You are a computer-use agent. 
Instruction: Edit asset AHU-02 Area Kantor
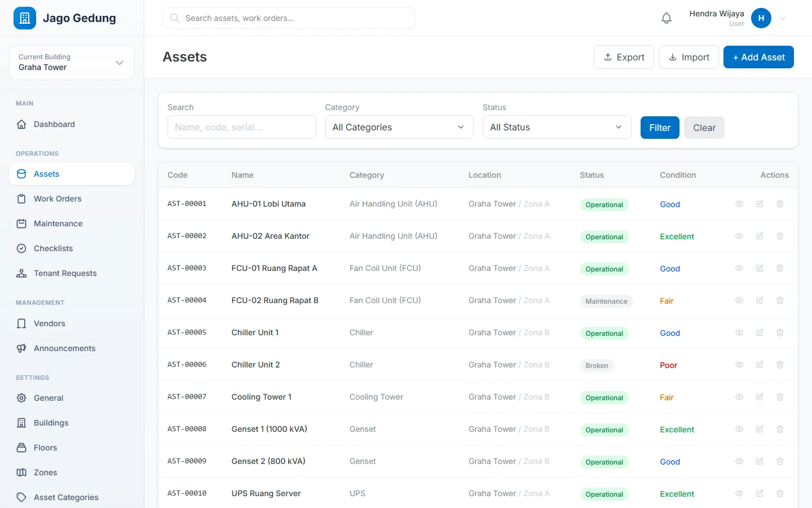(x=760, y=236)
